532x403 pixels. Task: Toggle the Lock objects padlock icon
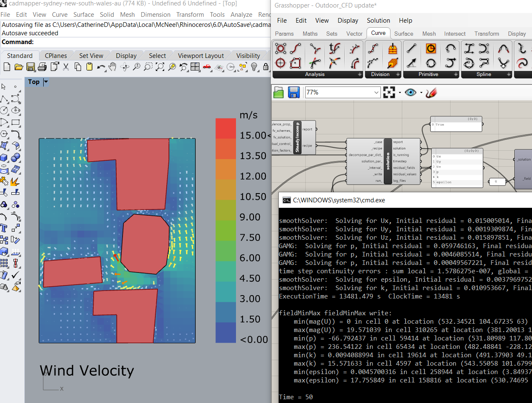pos(265,67)
